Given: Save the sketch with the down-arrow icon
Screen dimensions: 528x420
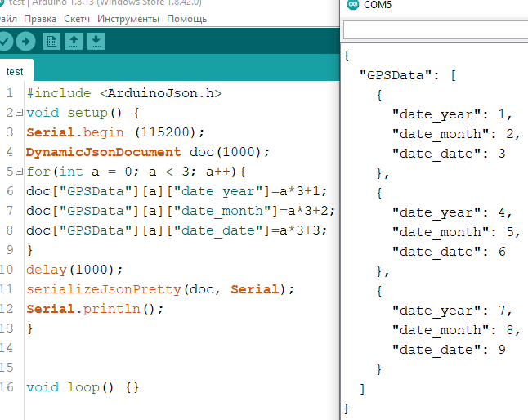Looking at the screenshot, I should [x=96, y=42].
